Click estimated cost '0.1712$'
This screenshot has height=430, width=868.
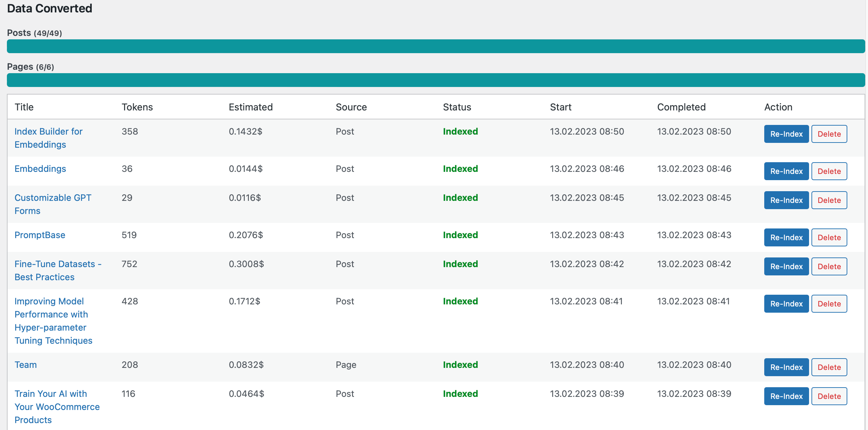[244, 301]
